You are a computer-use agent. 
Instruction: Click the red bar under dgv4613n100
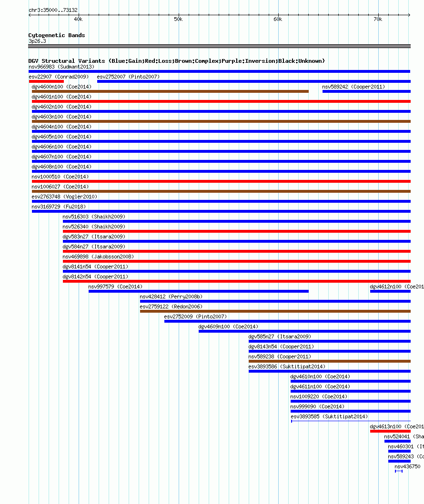tap(390, 431)
